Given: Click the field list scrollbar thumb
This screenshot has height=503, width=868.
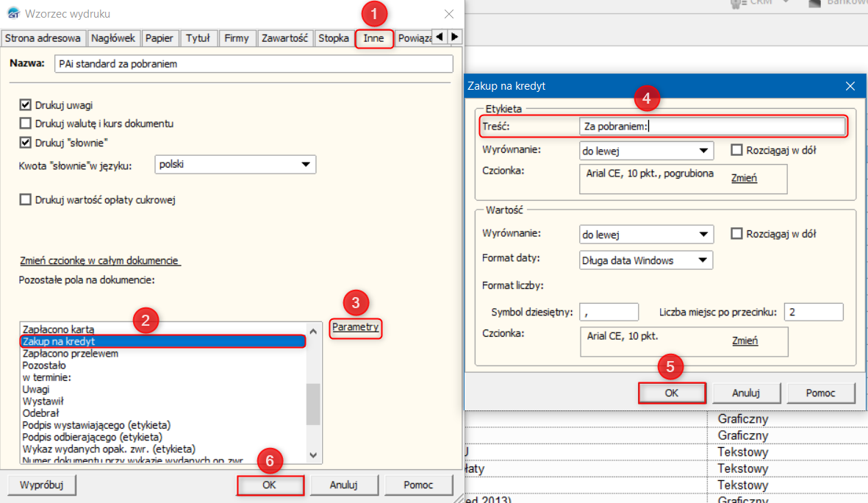Looking at the screenshot, I should (x=313, y=404).
